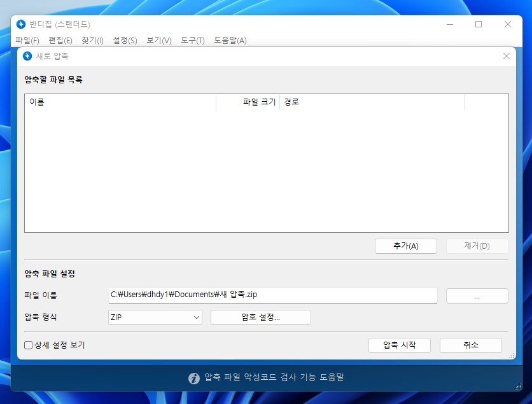Minimize the 반디집 main window
The width and height of the screenshot is (532, 404).
[x=450, y=24]
